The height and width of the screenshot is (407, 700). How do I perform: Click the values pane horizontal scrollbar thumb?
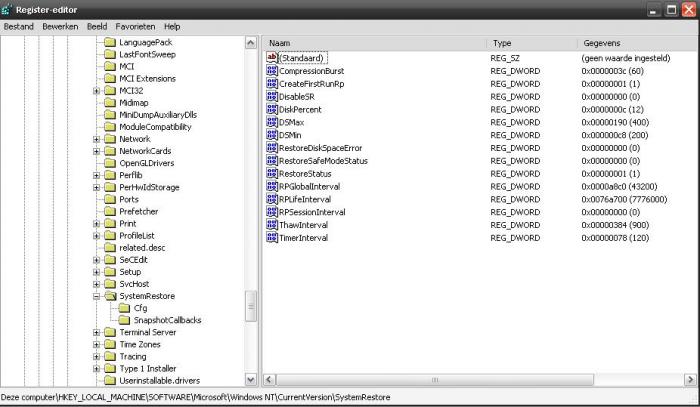pyautogui.click(x=435, y=380)
